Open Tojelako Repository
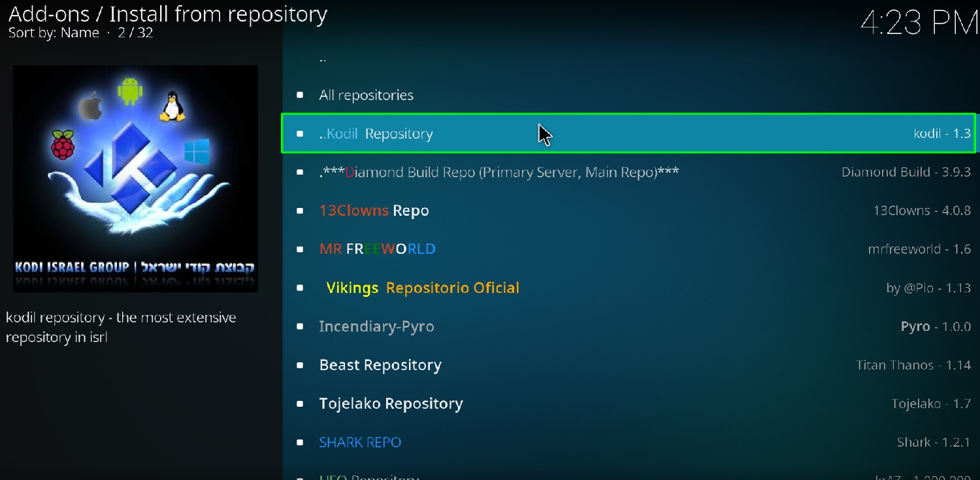The height and width of the screenshot is (480, 980). [629, 403]
